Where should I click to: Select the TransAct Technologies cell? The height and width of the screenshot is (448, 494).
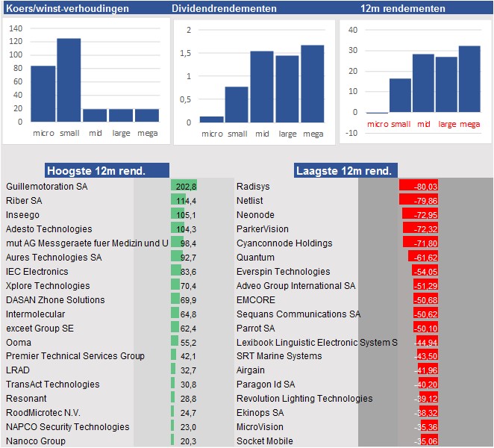[x=53, y=385]
